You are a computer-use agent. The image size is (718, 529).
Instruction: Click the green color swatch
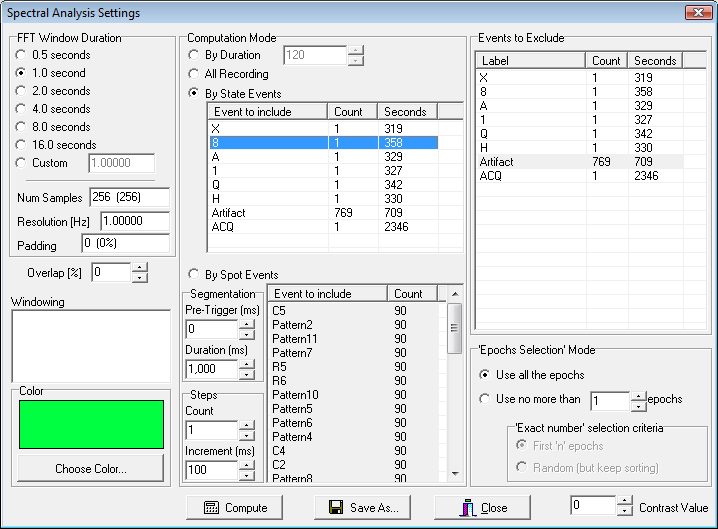pos(91,425)
